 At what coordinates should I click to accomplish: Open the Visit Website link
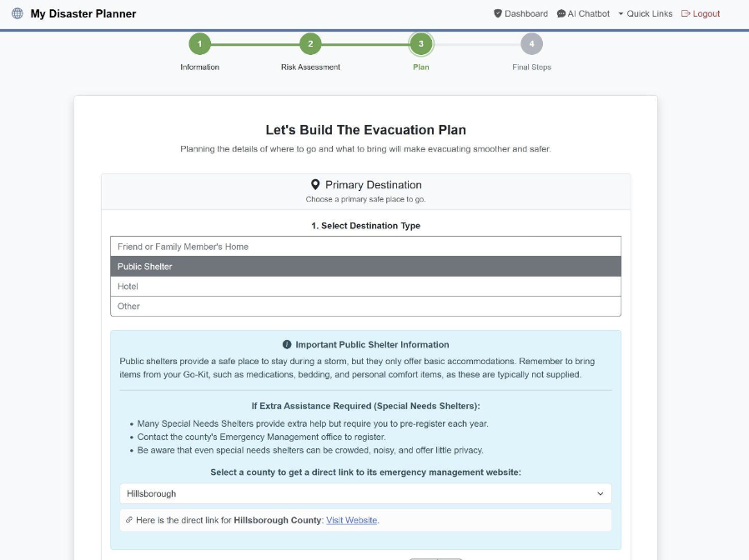point(351,520)
